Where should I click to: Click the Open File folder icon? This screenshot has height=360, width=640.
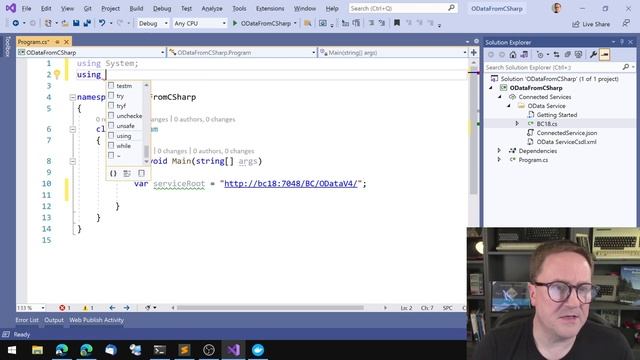point(65,24)
